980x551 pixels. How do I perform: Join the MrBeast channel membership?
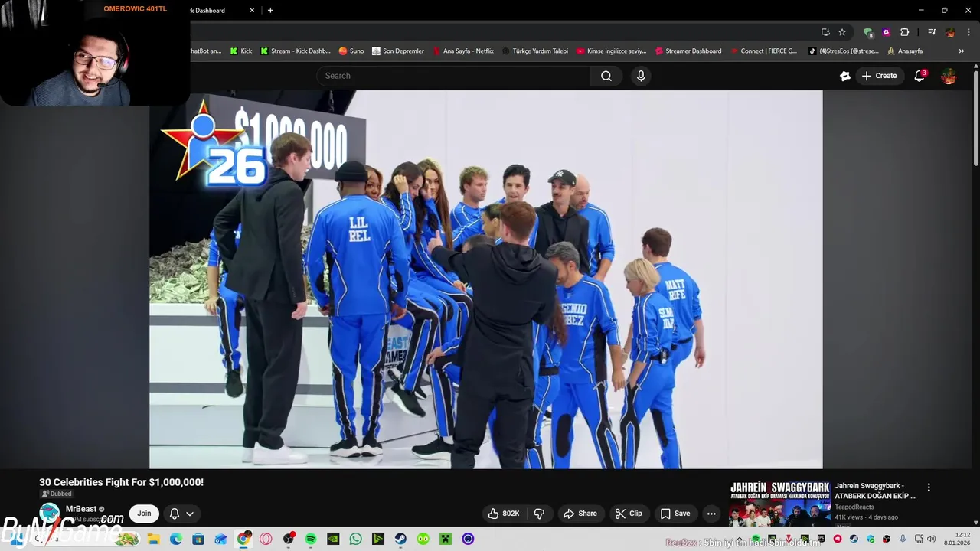[144, 514]
